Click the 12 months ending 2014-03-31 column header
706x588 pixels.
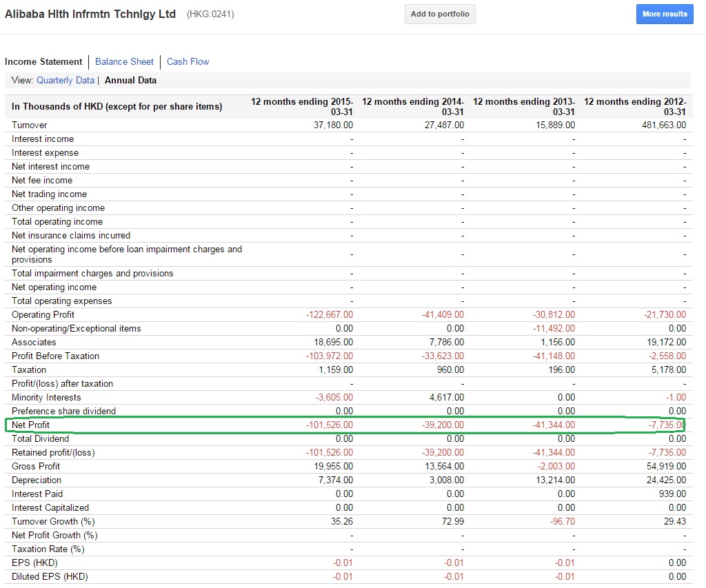click(413, 107)
